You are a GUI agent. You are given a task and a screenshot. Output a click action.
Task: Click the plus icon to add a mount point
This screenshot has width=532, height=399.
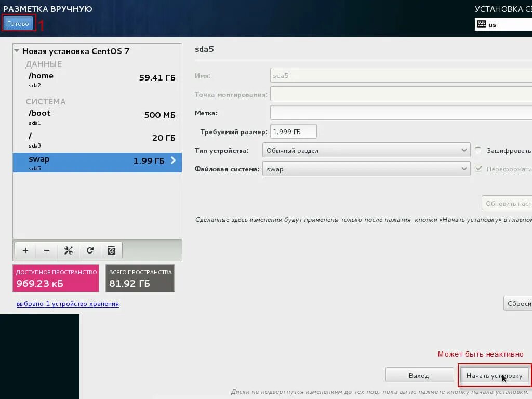click(25, 250)
